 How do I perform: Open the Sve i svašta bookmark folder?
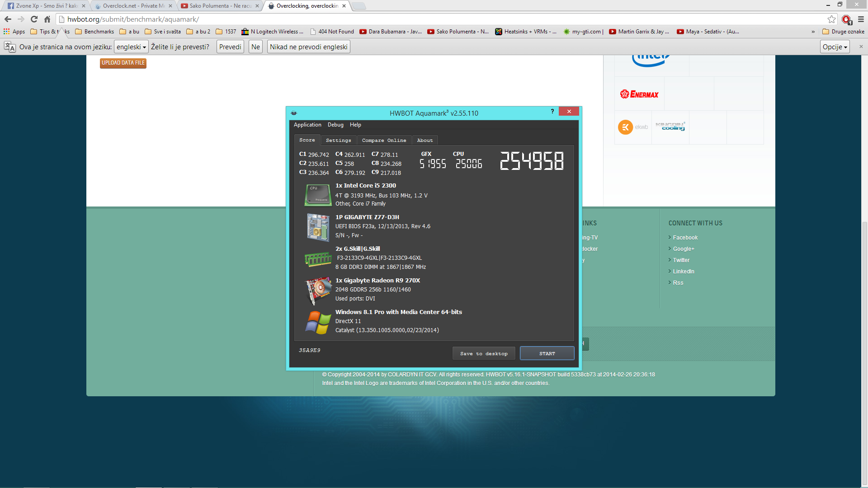point(163,32)
